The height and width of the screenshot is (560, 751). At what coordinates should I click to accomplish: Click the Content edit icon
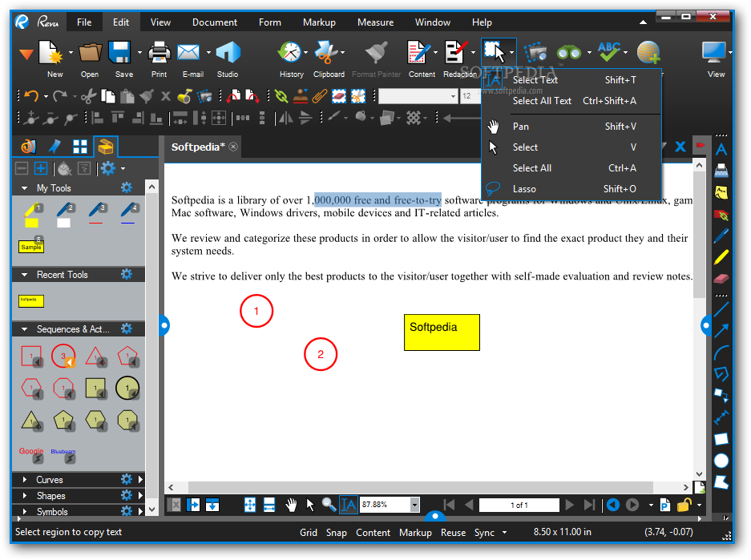click(418, 53)
